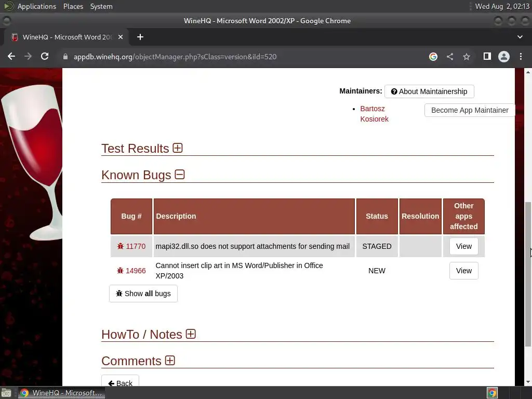Click mapi32.dll.so attachments description text
This screenshot has height=399, width=532.
(252, 246)
